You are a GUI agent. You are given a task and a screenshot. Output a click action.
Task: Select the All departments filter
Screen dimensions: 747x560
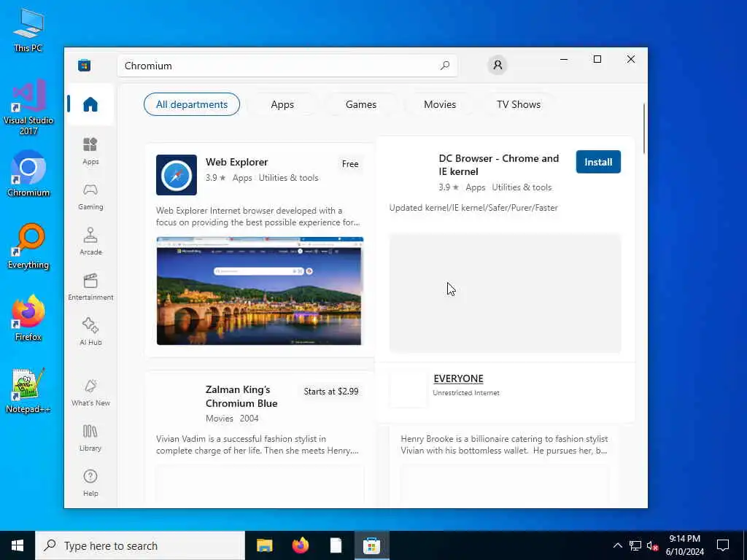point(192,104)
